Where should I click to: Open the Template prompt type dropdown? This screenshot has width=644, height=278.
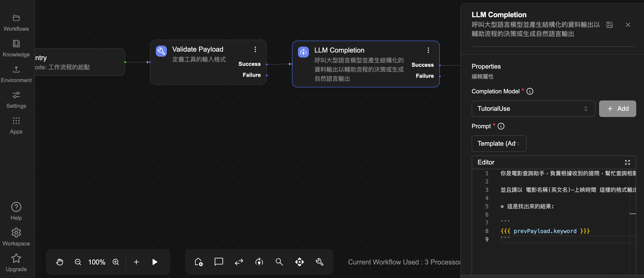pyautogui.click(x=499, y=144)
